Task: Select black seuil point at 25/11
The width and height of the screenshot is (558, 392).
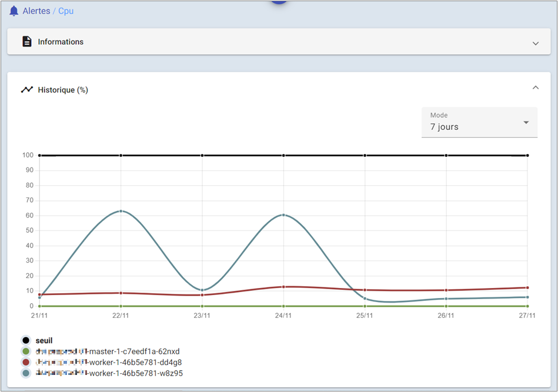Action: [365, 156]
